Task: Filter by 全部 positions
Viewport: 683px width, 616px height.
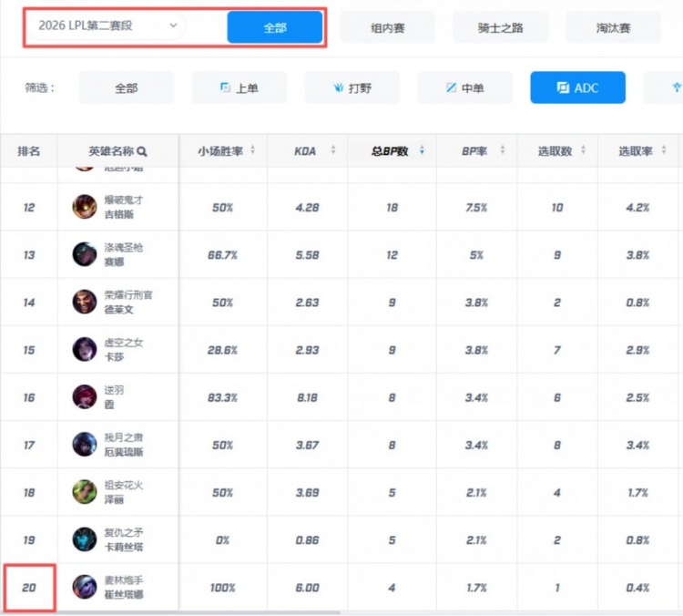Action: (127, 88)
